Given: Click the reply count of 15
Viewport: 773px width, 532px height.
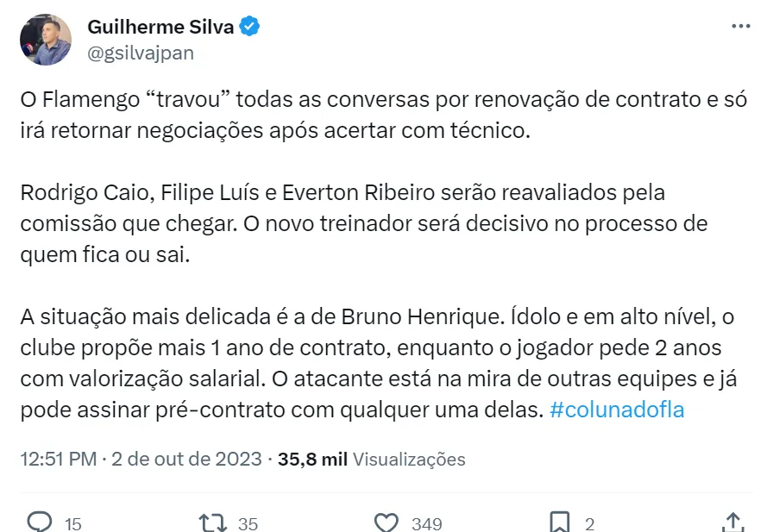Looking at the screenshot, I should coord(72,523).
